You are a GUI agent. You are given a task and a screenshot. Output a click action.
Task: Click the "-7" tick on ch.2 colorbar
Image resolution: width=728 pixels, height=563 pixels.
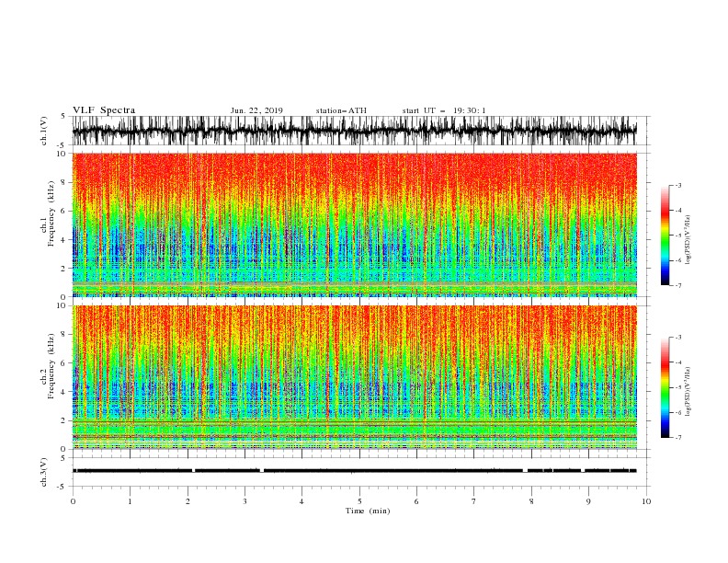click(x=677, y=438)
